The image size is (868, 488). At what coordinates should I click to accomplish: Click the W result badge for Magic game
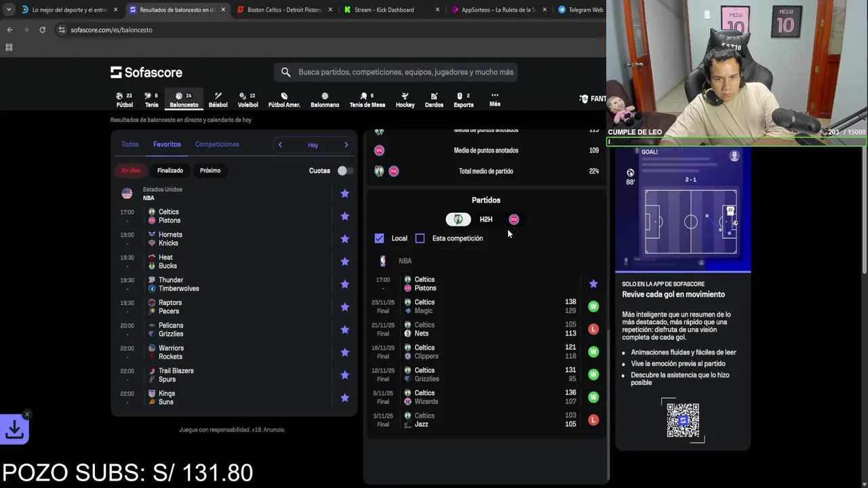click(x=593, y=306)
